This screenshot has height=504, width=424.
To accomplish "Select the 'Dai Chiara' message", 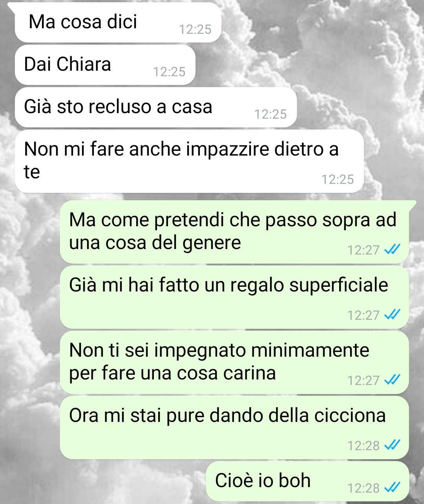I will [105, 65].
